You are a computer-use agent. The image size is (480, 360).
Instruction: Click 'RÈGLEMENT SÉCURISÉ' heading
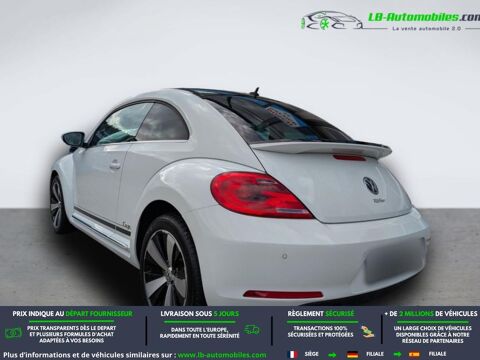[x=321, y=314]
